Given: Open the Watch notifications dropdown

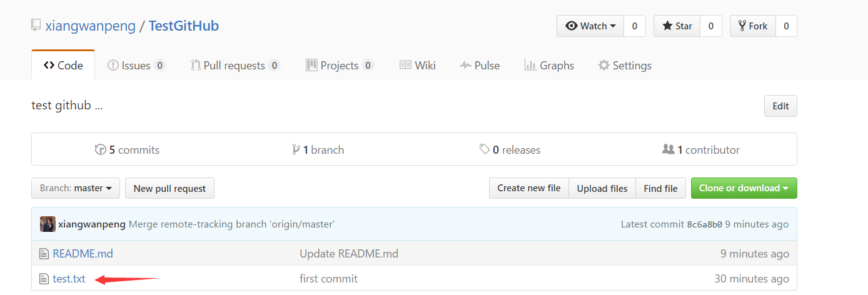Looking at the screenshot, I should 590,26.
